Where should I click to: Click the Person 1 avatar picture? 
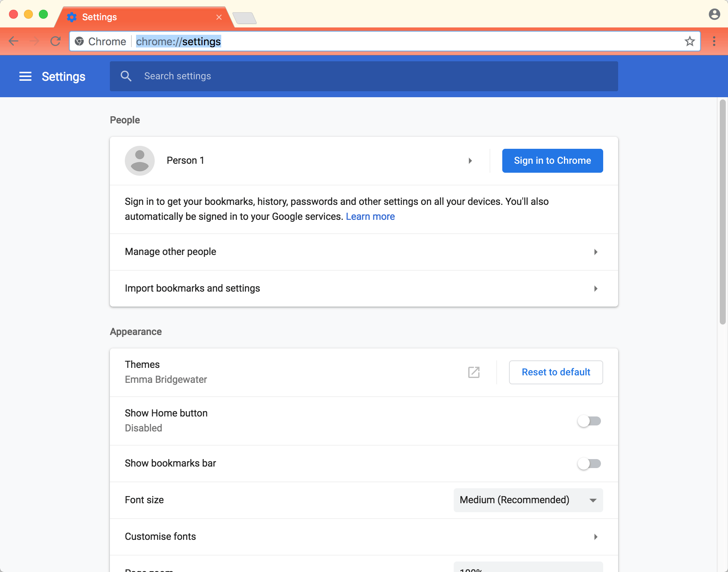(140, 161)
